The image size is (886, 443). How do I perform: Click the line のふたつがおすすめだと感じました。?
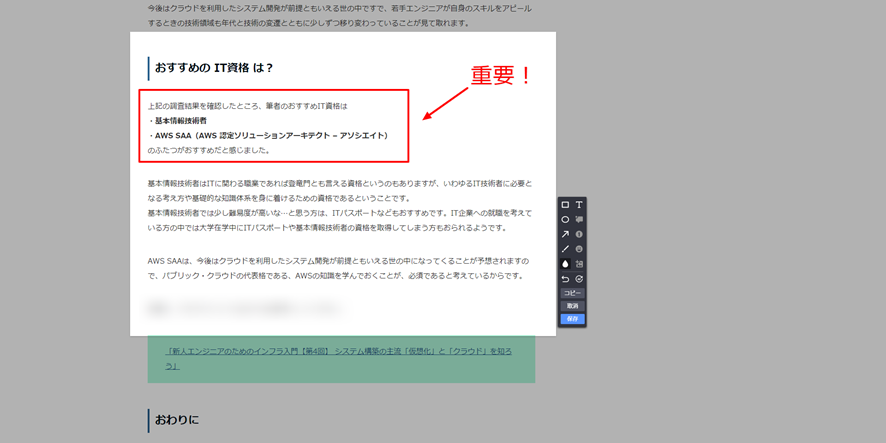(209, 151)
